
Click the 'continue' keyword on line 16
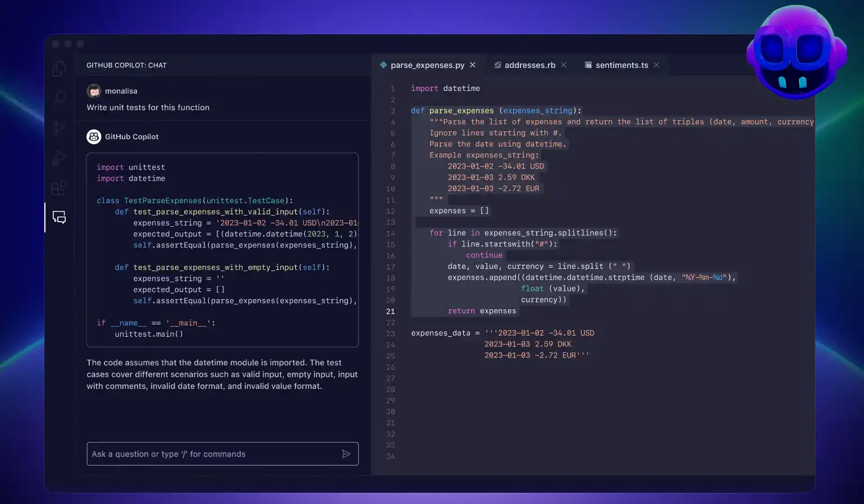[484, 255]
